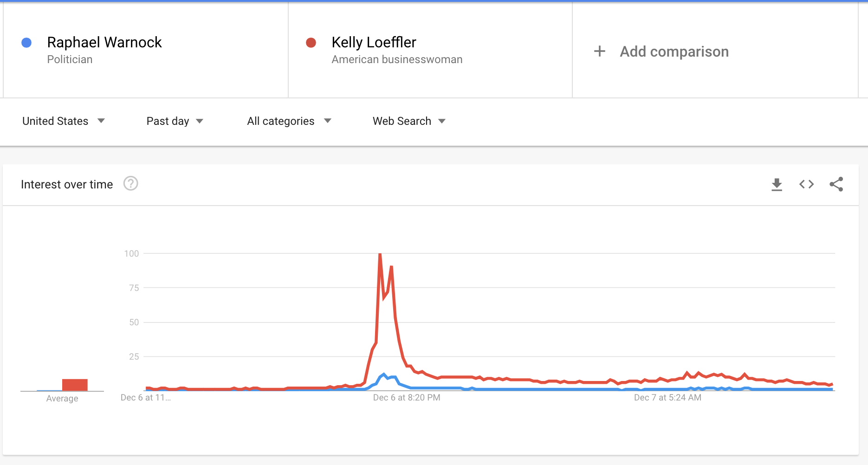Share the Interest over time chart
This screenshot has width=868, height=465.
(x=836, y=184)
